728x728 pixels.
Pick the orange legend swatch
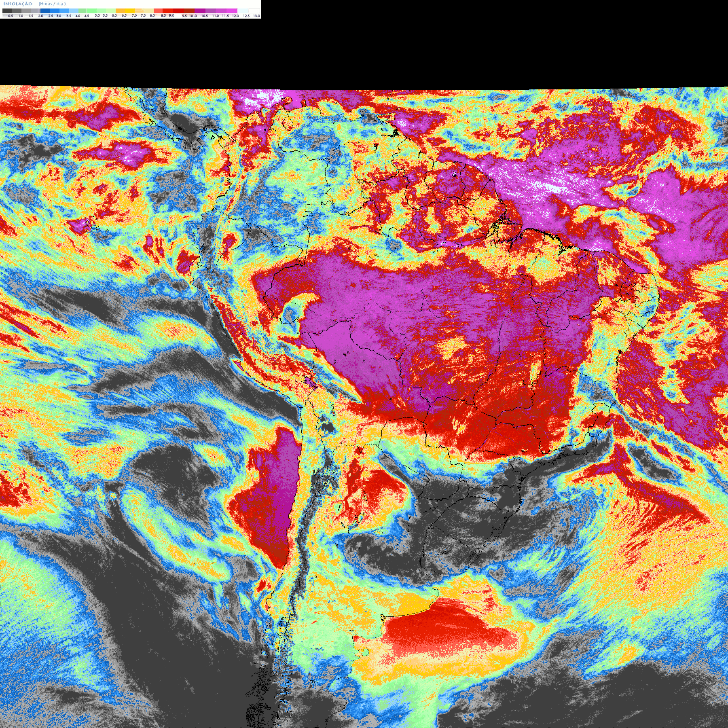point(120,11)
